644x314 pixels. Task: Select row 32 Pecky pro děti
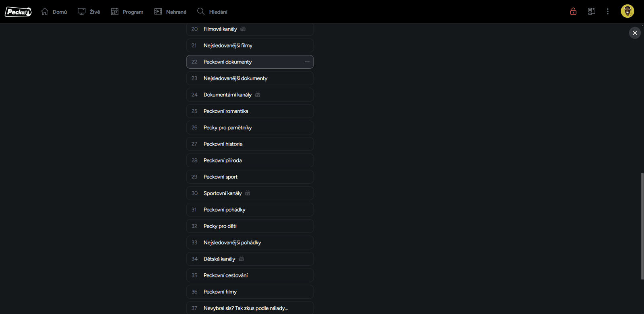coord(250,226)
